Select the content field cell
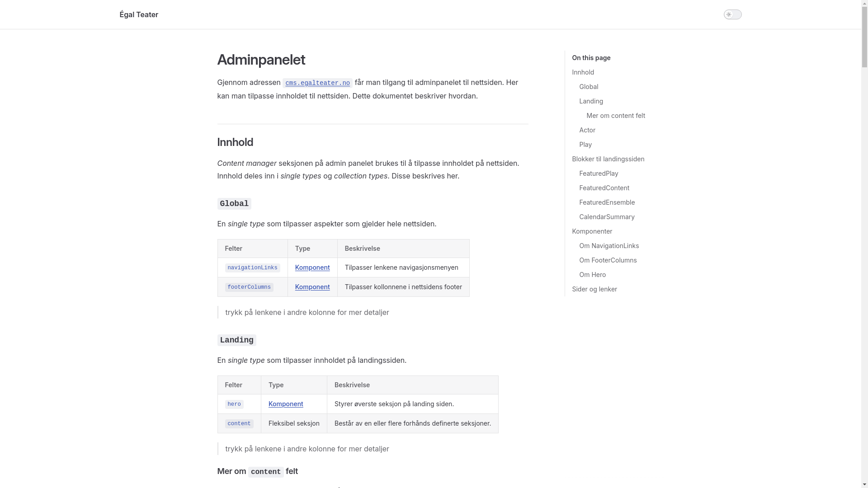 tap(239, 423)
